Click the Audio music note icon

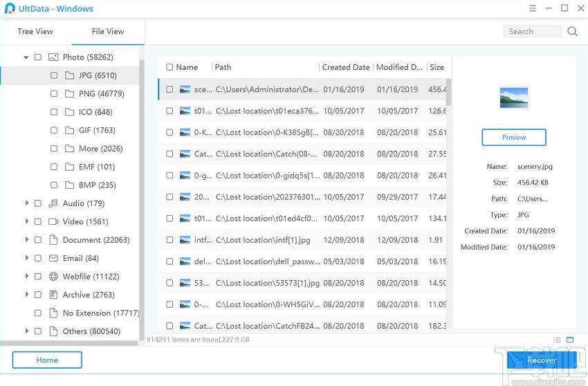pos(53,203)
